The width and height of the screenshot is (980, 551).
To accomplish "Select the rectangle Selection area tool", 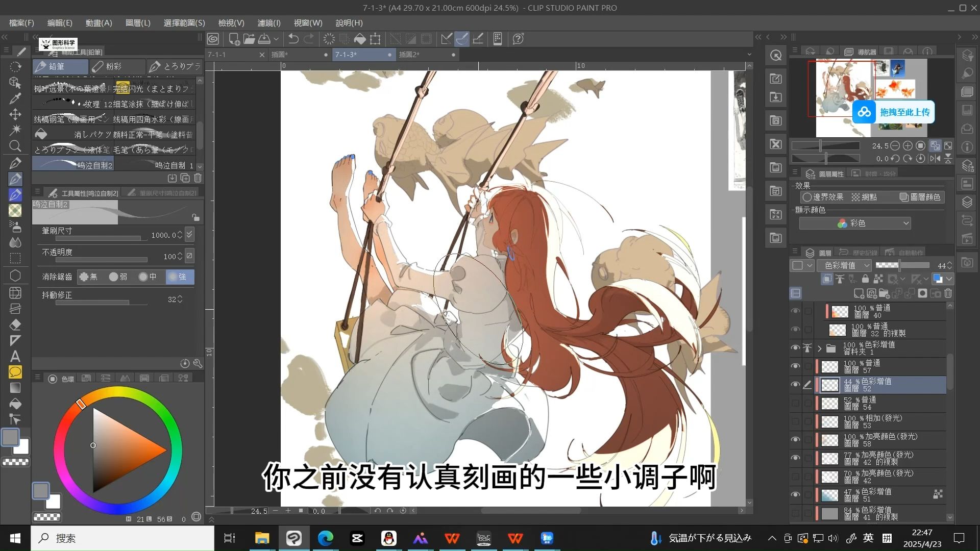I will coord(15,259).
